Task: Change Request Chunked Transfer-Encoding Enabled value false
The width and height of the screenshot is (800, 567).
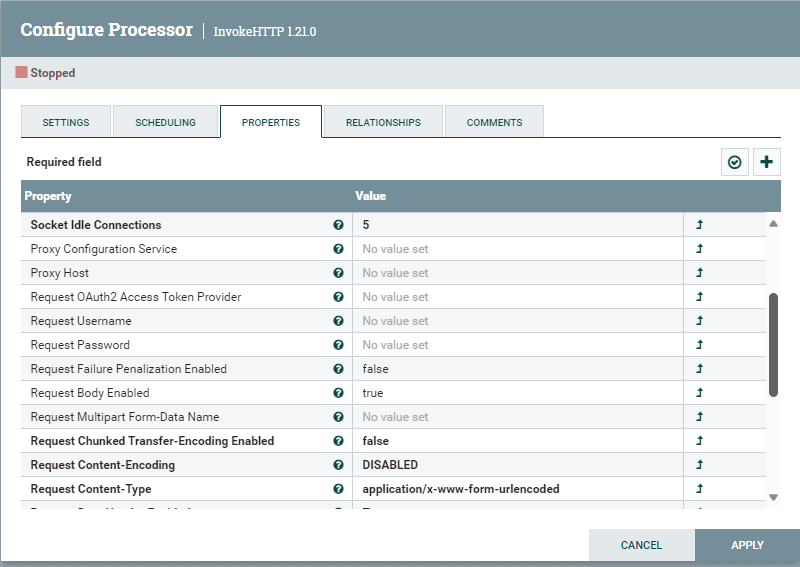Action: pos(517,440)
